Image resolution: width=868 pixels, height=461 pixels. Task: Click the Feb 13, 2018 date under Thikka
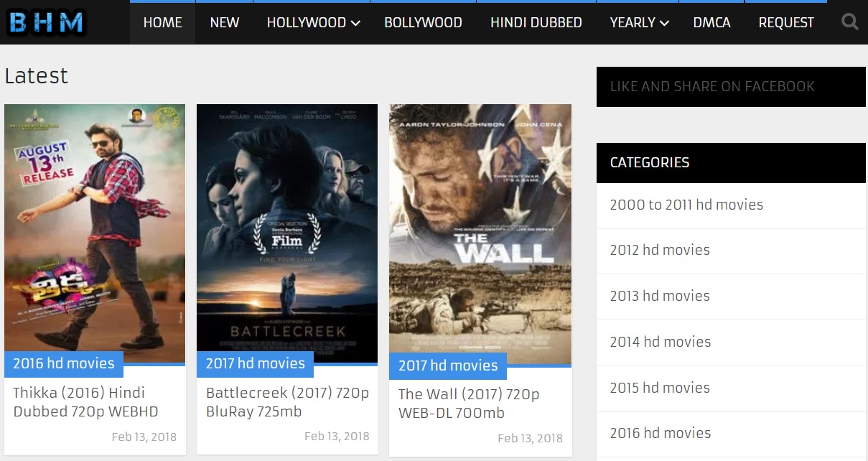click(x=144, y=437)
